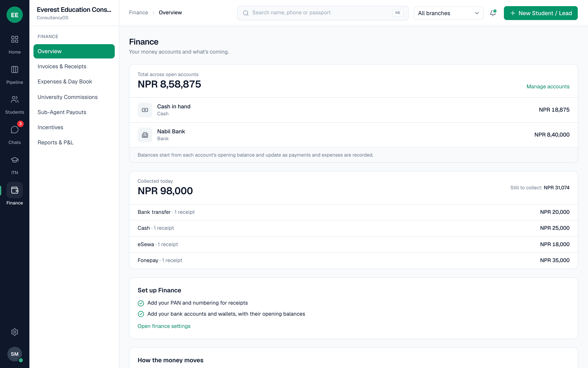
Task: Click the Overview breadcrumb
Action: [170, 13]
